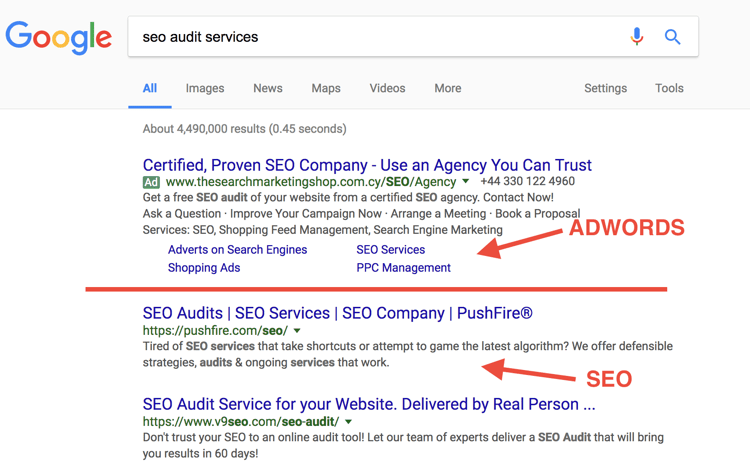Screen dimensions: 750x474
Task: Click the blue magnifier search icon
Action: pyautogui.click(x=672, y=36)
